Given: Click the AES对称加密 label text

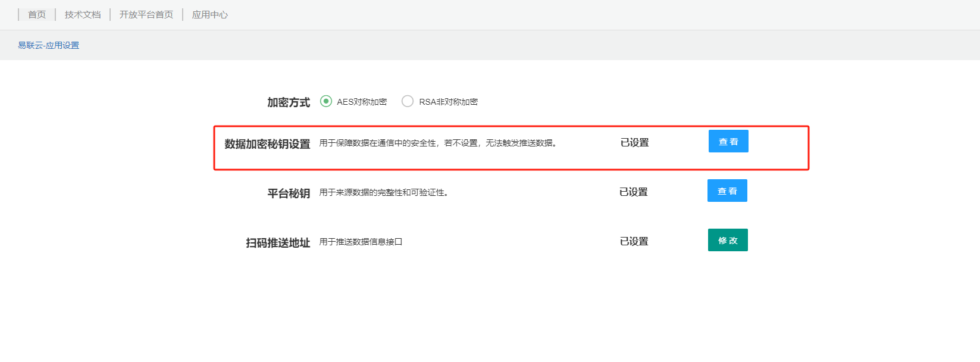Looking at the screenshot, I should [x=362, y=102].
